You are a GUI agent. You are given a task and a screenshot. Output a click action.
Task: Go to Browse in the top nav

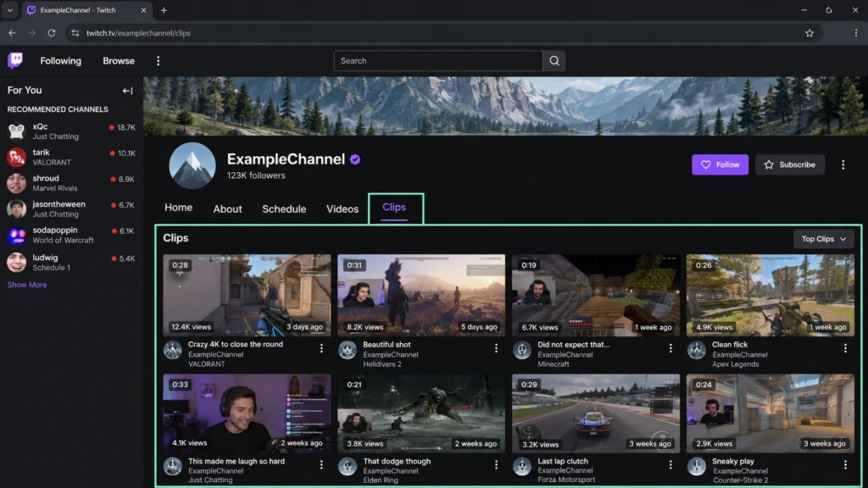[119, 61]
